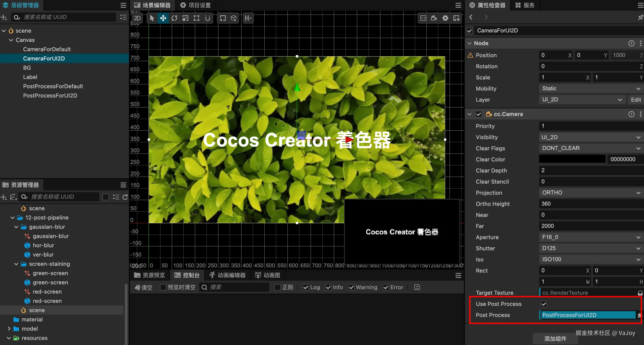This screenshot has width=644, height=345.
Task: Click the 清空 console clear button
Action: [144, 288]
